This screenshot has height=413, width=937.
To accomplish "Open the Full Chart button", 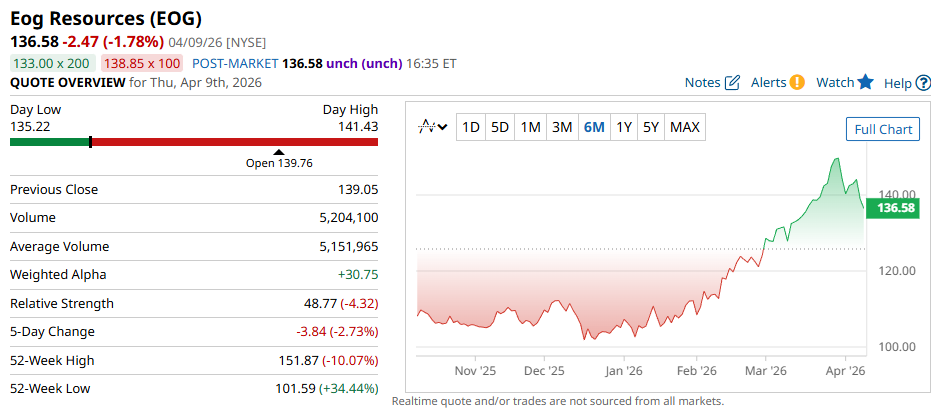I will [x=882, y=129].
